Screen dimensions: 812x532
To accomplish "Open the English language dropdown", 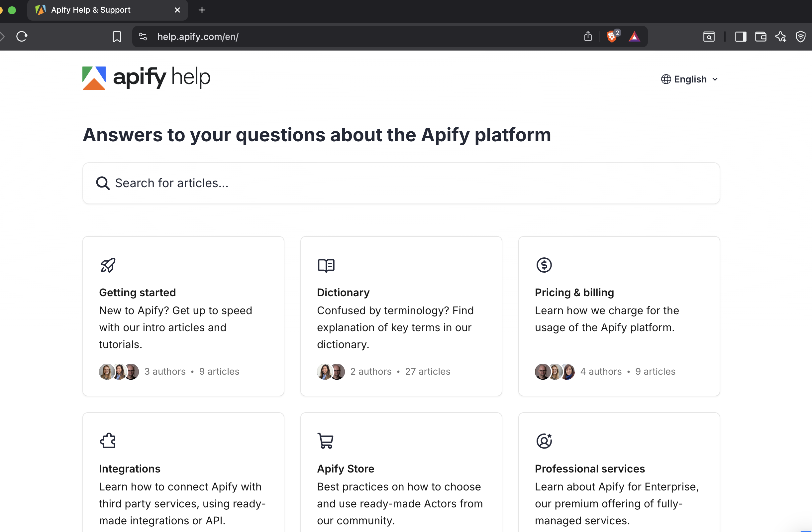I will click(x=690, y=79).
